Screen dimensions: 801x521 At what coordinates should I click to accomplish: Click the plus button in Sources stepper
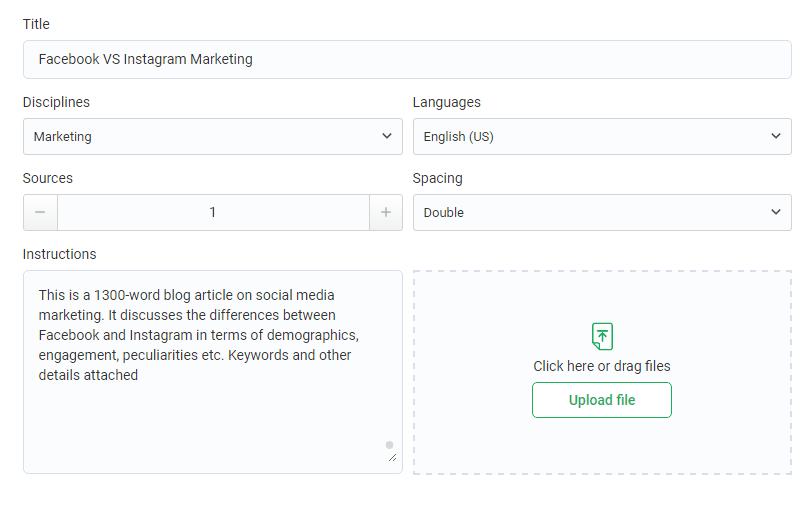pyautogui.click(x=386, y=212)
